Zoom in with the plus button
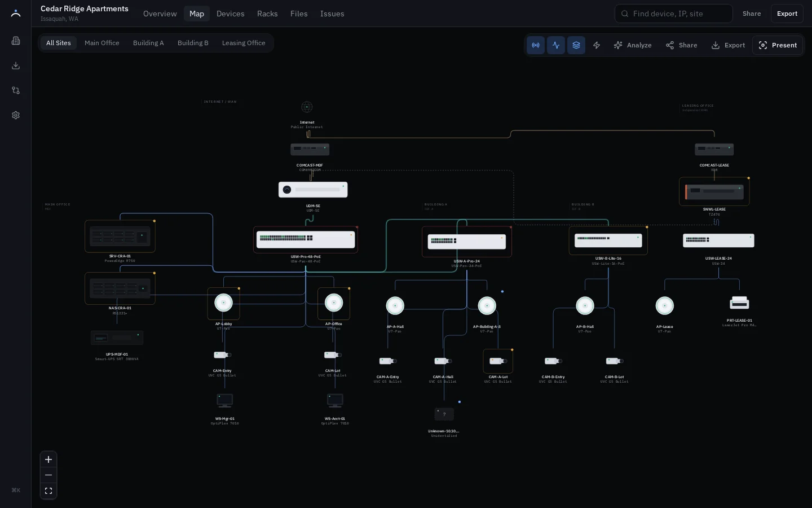The height and width of the screenshot is (508, 812). (48, 459)
